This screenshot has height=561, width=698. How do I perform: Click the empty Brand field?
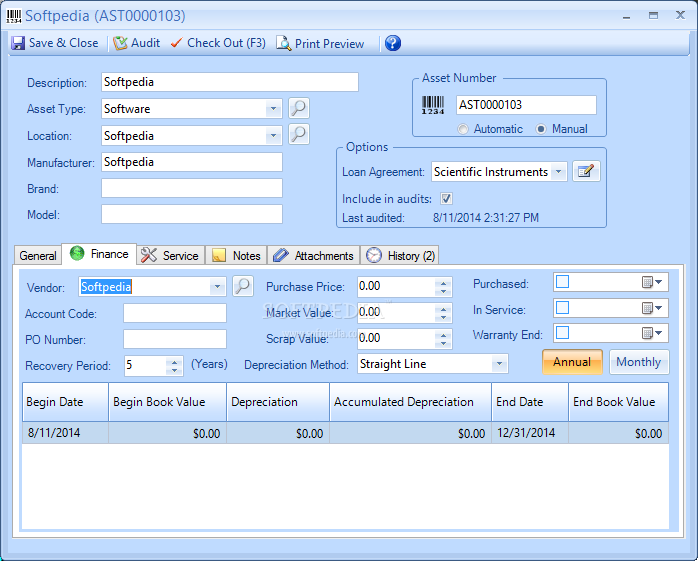tap(192, 188)
